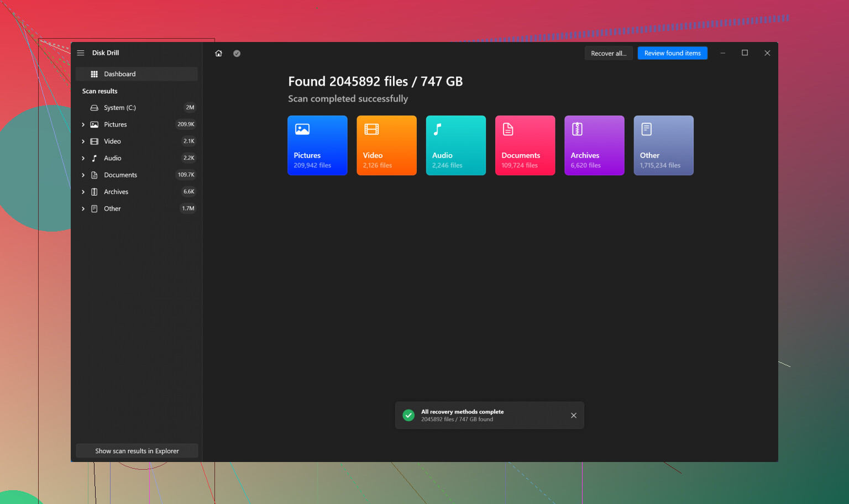Expand the Pictures tree item chevron
The width and height of the screenshot is (849, 504).
pyautogui.click(x=83, y=125)
